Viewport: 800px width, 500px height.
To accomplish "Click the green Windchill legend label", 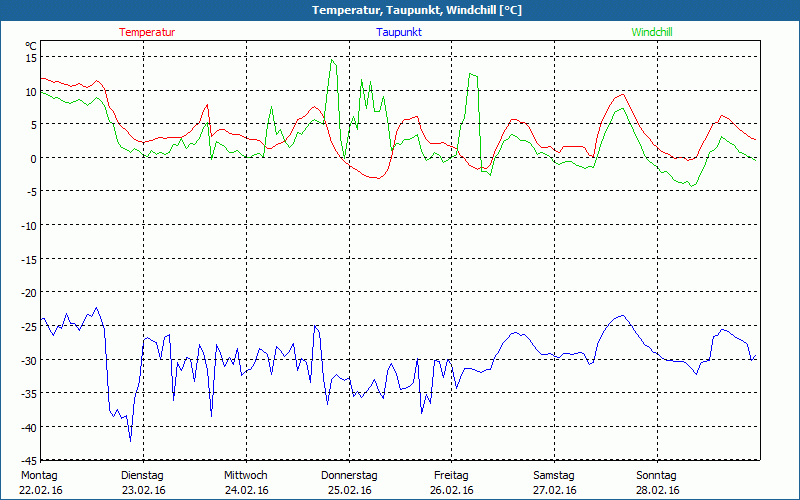I will [652, 32].
